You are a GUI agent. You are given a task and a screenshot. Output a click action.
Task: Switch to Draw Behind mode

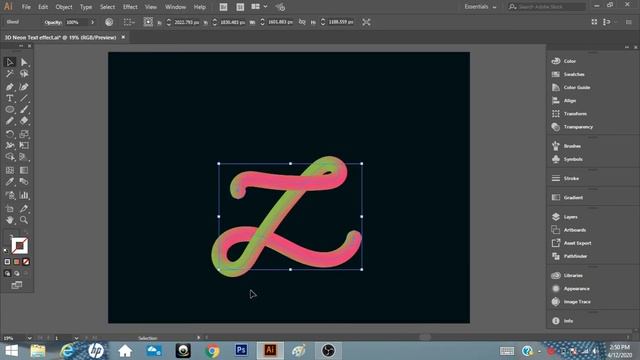click(17, 273)
